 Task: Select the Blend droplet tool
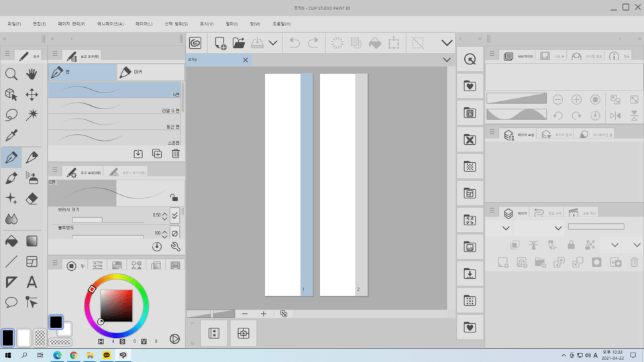[x=11, y=219]
